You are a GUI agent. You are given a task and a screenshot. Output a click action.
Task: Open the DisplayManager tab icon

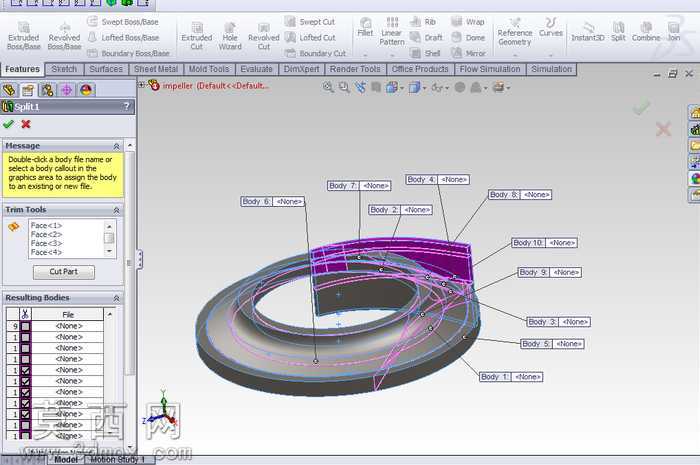tap(86, 90)
